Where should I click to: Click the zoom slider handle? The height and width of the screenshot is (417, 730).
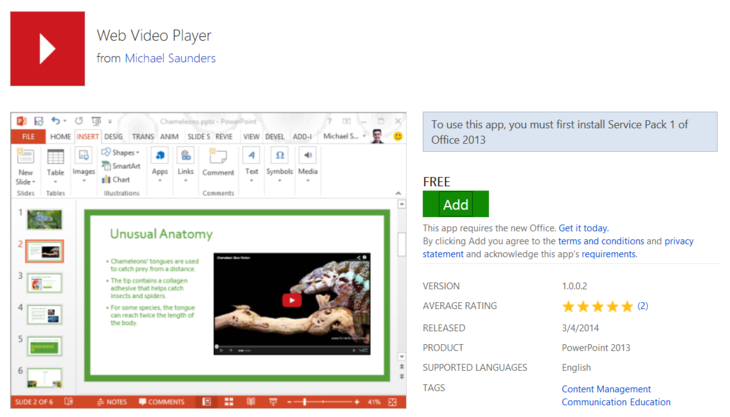(304, 402)
